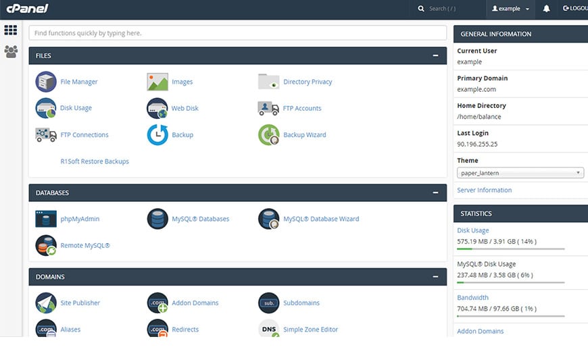Screen dimensions: 588x364
Task: Open the Remote MySQL icon
Action: [46, 246]
